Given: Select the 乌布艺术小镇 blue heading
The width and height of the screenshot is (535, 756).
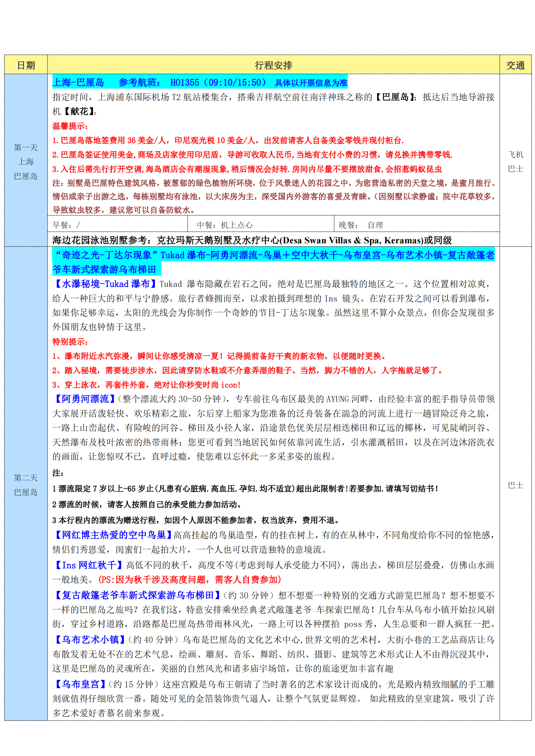Looking at the screenshot, I should click(x=90, y=639).
